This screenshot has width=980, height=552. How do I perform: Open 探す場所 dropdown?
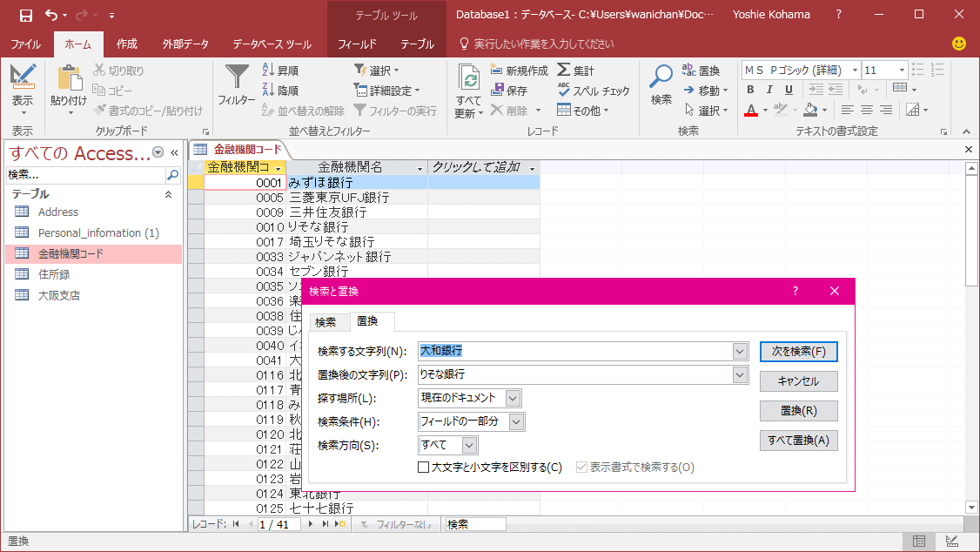(513, 398)
